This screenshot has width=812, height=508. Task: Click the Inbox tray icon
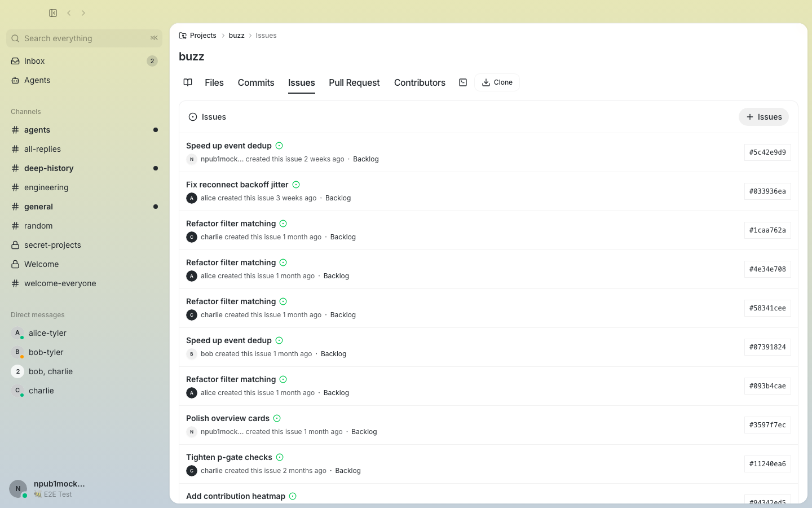tap(15, 61)
